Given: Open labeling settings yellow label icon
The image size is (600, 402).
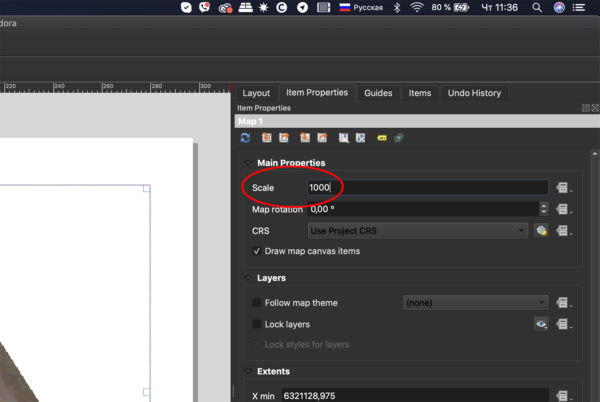Looking at the screenshot, I should pos(382,138).
